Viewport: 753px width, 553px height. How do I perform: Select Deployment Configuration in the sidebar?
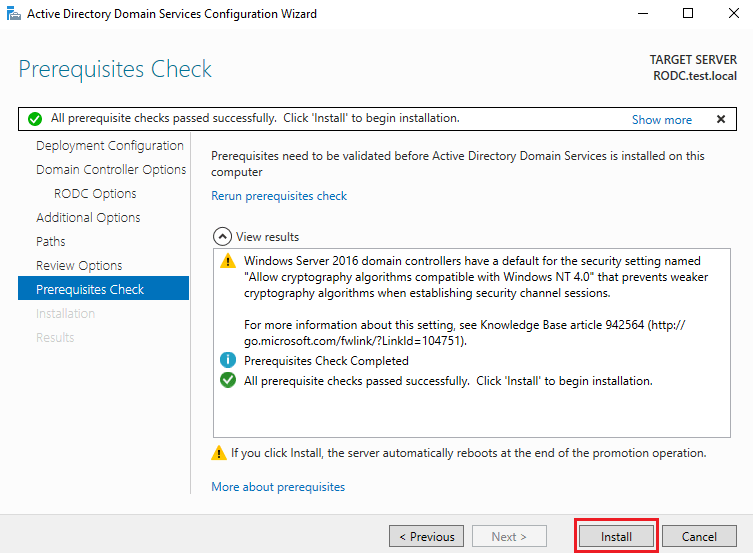109,146
